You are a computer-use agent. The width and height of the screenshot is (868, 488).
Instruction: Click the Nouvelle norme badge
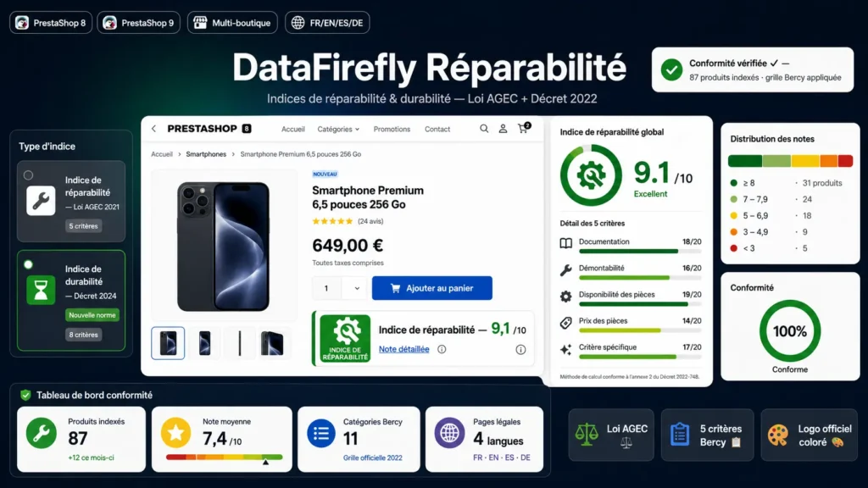pos(92,315)
